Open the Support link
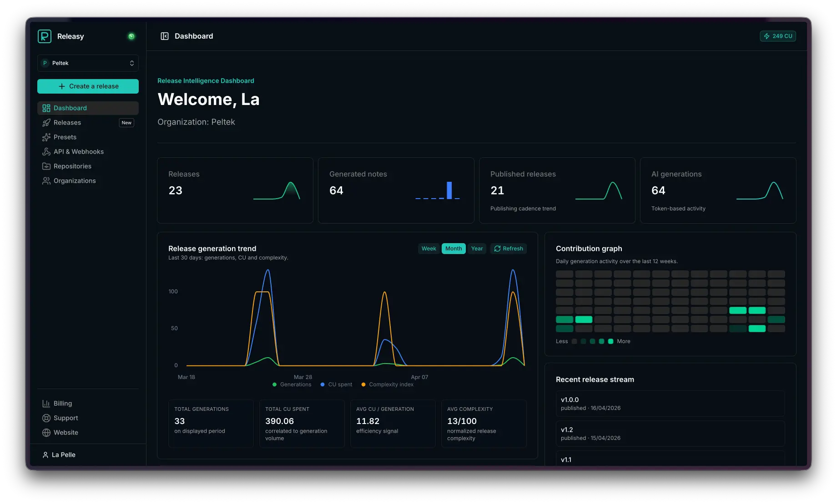This screenshot has height=504, width=837. 88,418
